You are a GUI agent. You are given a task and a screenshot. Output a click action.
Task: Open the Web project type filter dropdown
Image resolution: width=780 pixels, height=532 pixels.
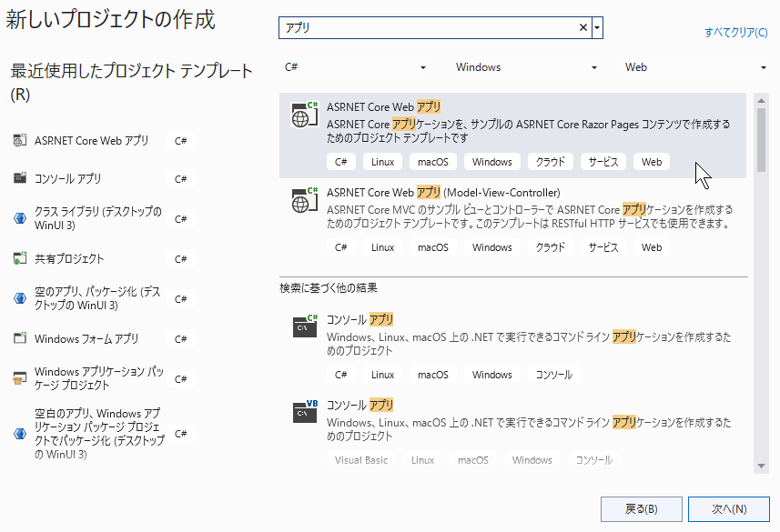695,67
